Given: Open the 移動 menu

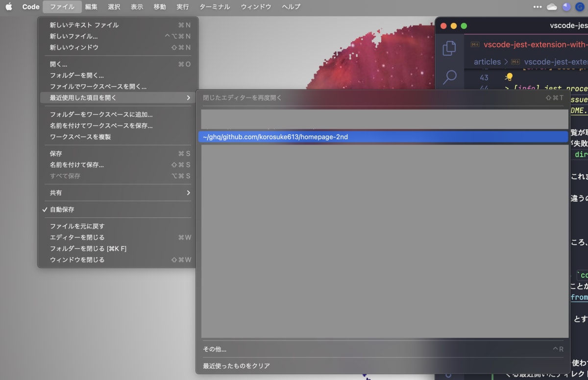Looking at the screenshot, I should (160, 7).
